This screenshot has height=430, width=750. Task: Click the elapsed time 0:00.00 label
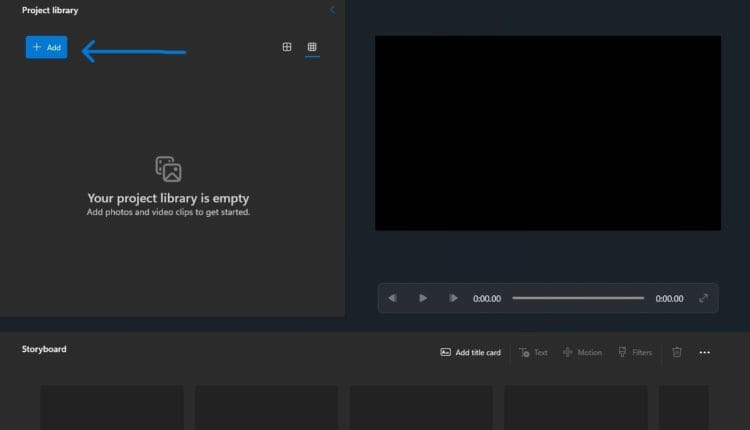click(487, 298)
